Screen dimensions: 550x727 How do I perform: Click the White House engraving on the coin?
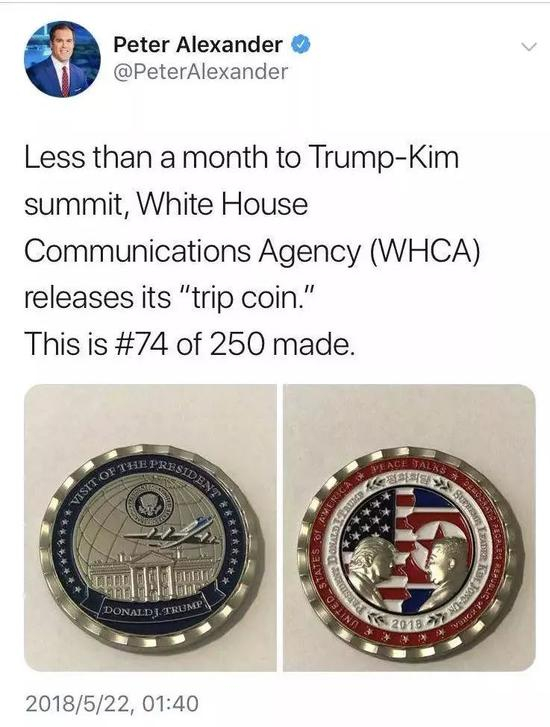150,574
